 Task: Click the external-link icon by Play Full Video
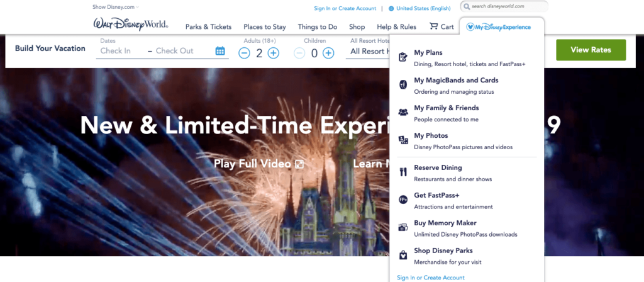299,164
